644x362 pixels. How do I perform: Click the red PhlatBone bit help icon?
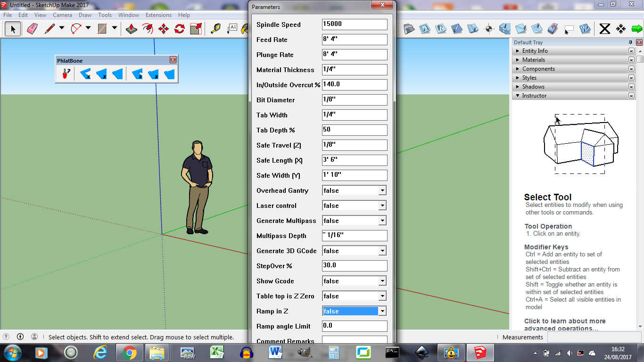[66, 74]
